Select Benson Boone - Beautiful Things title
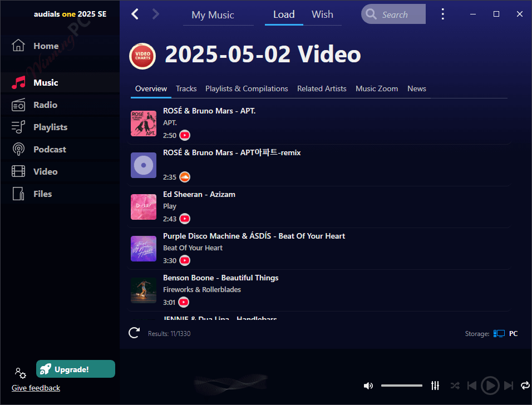The image size is (532, 405). 221,278
